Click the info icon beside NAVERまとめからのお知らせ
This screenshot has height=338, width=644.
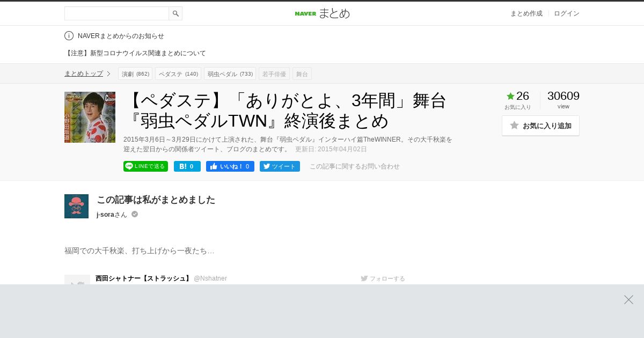69,36
